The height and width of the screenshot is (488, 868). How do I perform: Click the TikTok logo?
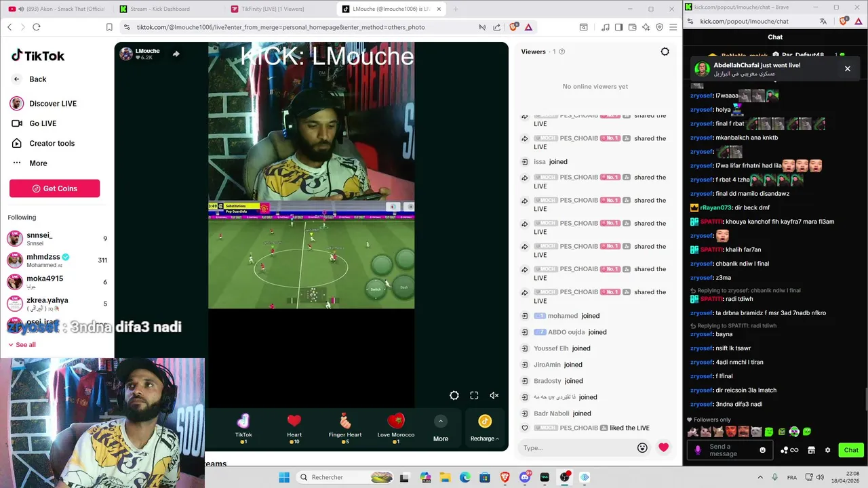[x=38, y=56]
